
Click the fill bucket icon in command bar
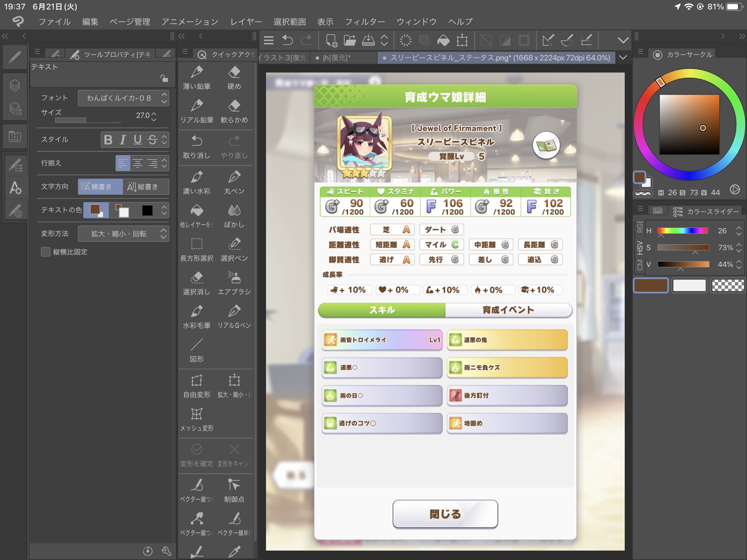pyautogui.click(x=443, y=40)
